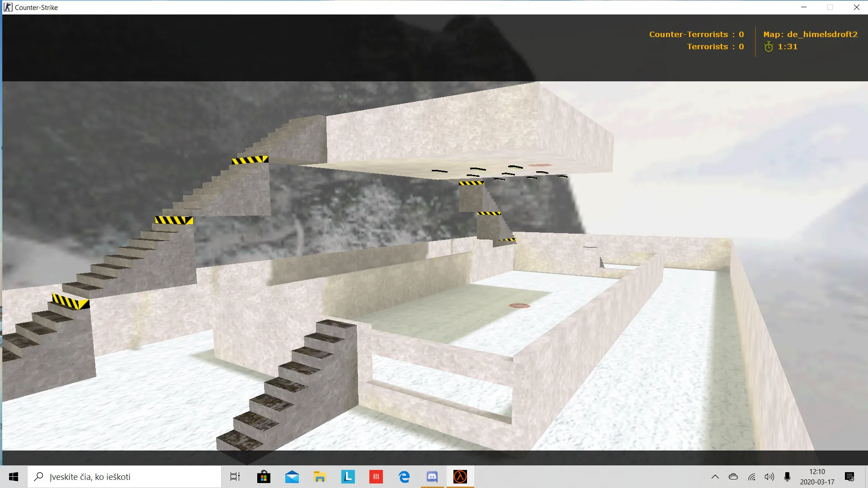
Task: Click the Counter-Strike title bar icon
Action: click(8, 7)
